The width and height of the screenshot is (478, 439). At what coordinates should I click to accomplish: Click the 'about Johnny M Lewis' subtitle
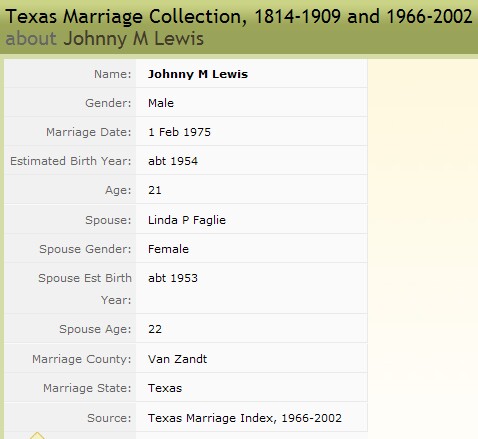(104, 39)
